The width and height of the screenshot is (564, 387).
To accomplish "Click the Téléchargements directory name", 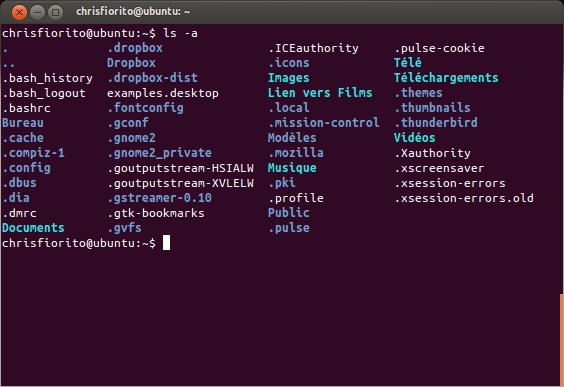I will (x=446, y=78).
